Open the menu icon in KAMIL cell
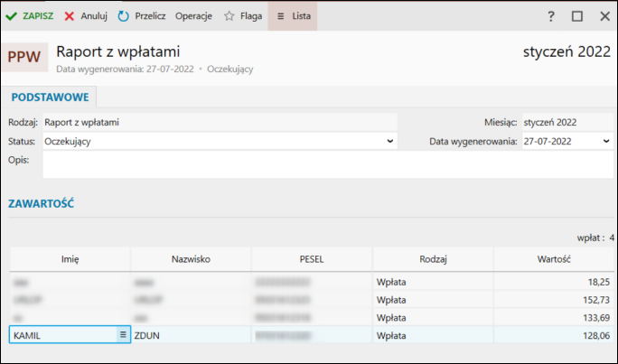 click(x=123, y=334)
